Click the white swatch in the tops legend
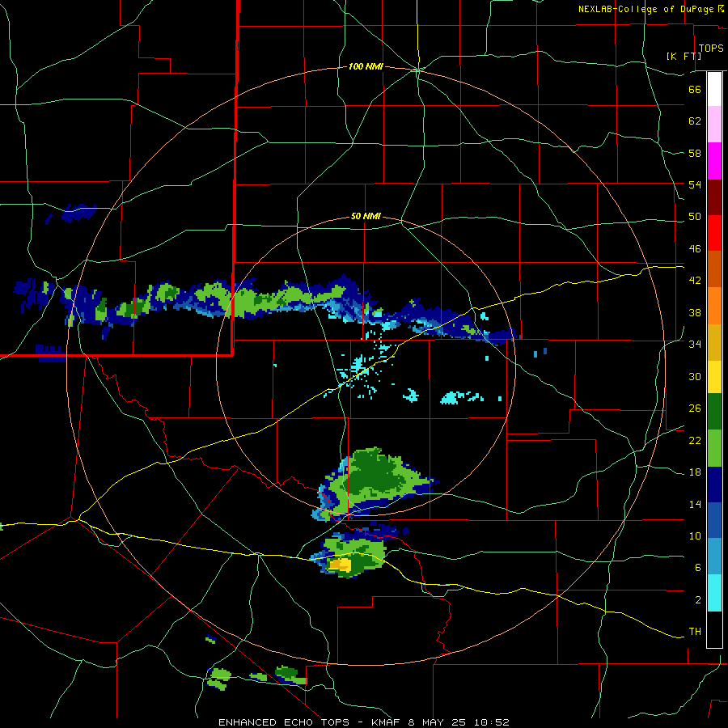This screenshot has width=728, height=728. point(714,89)
